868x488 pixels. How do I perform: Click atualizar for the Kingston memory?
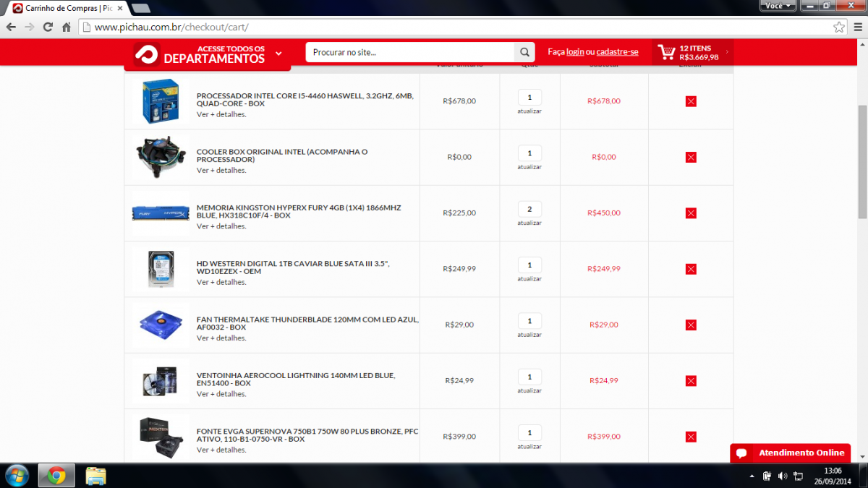[x=529, y=223]
